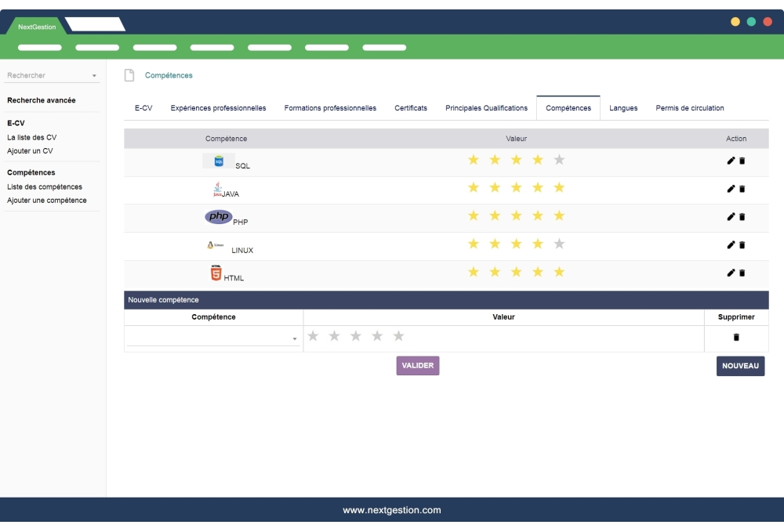Click the Compétences page document icon

pyautogui.click(x=128, y=74)
